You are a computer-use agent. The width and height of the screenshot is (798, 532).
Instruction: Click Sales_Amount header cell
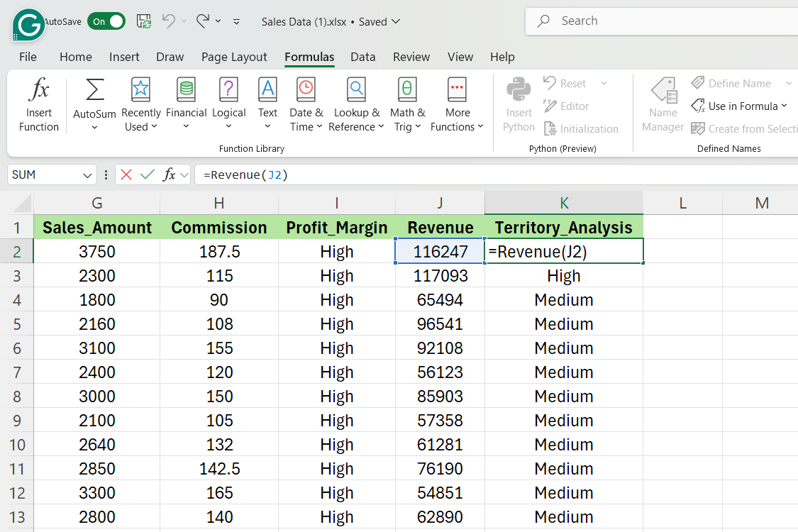pyautogui.click(x=96, y=227)
